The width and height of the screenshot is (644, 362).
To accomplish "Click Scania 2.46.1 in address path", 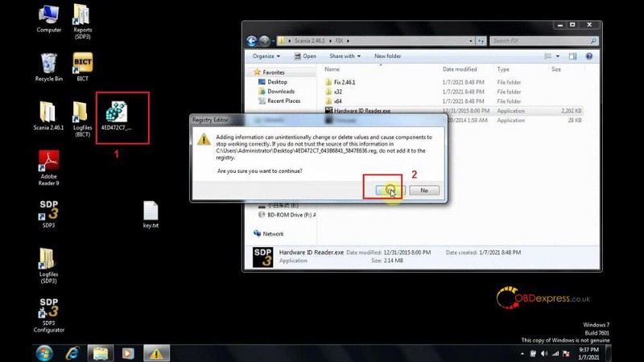I will 309,41.
